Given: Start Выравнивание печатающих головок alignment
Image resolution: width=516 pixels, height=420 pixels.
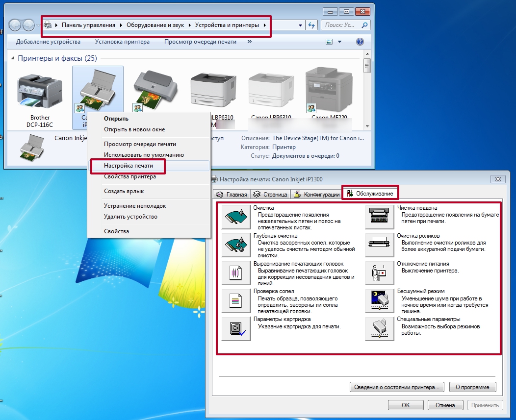Looking at the screenshot, I should pyautogui.click(x=236, y=273).
